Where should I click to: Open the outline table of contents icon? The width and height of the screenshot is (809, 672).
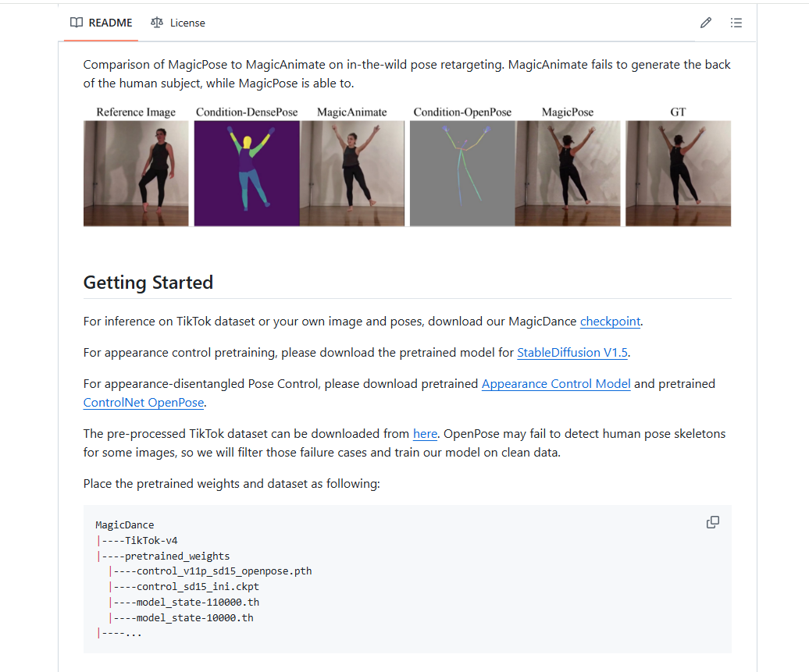coord(736,23)
